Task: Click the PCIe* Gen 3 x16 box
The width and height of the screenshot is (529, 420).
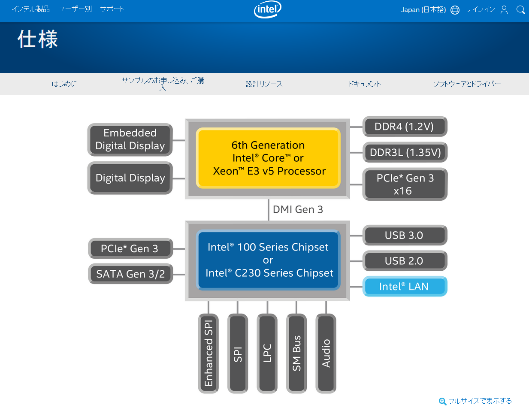Action: (405, 184)
